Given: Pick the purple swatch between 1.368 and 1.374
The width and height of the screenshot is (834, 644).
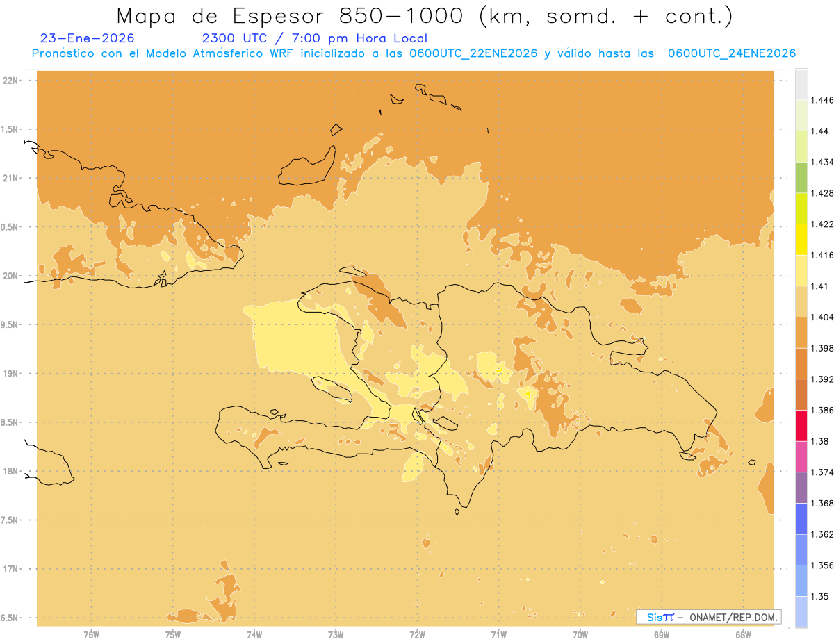Looking at the screenshot, I should [801, 488].
